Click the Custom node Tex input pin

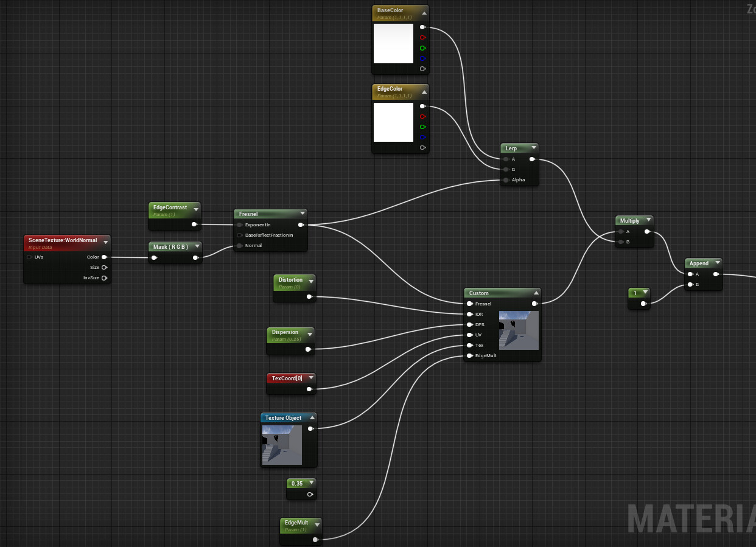[x=470, y=346]
